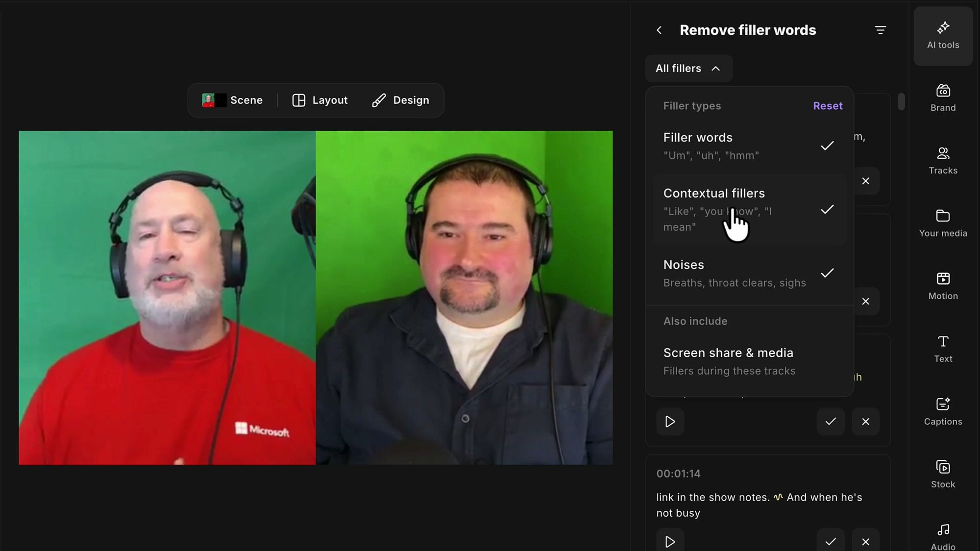This screenshot has width=980, height=551.
Task: Collapse the All fillers dropdown
Action: click(x=688, y=69)
